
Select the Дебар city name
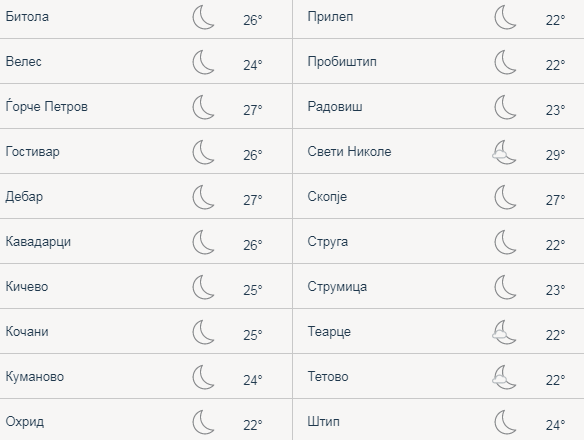pos(24,197)
